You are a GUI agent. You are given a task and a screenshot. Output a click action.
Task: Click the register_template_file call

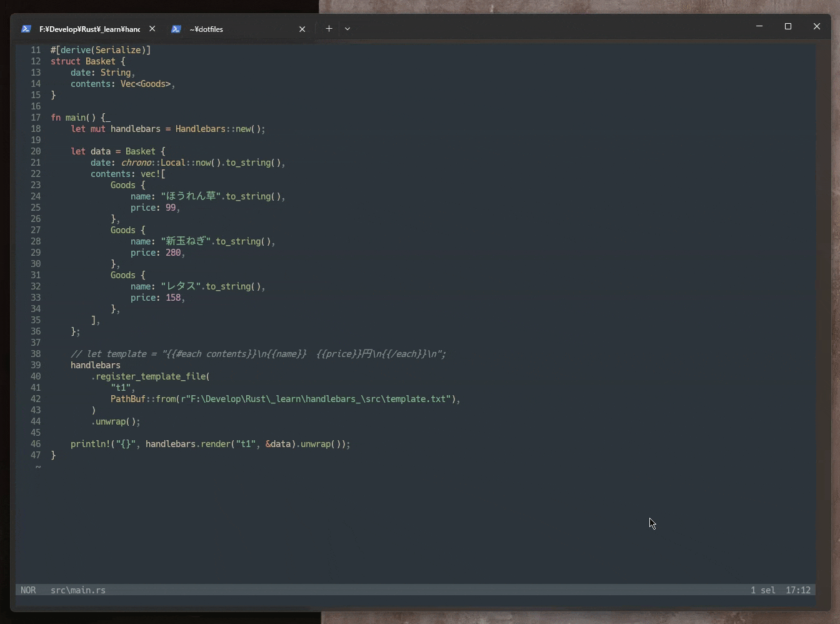pos(151,376)
